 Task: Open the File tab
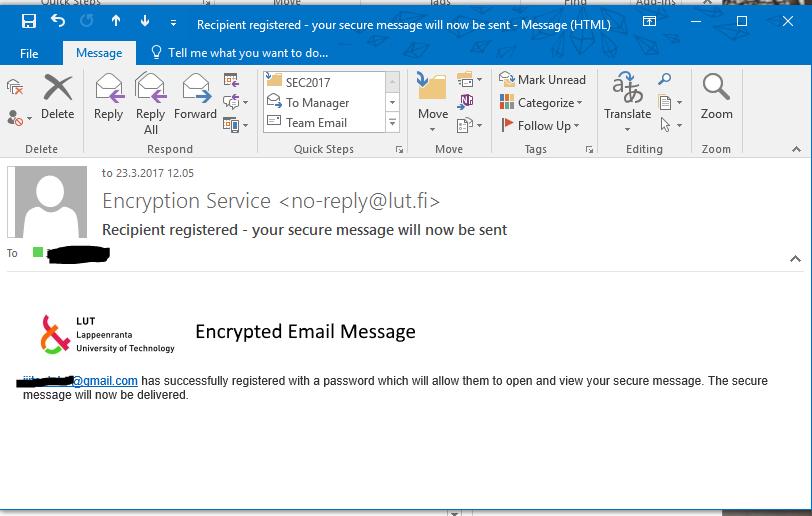[x=29, y=53]
